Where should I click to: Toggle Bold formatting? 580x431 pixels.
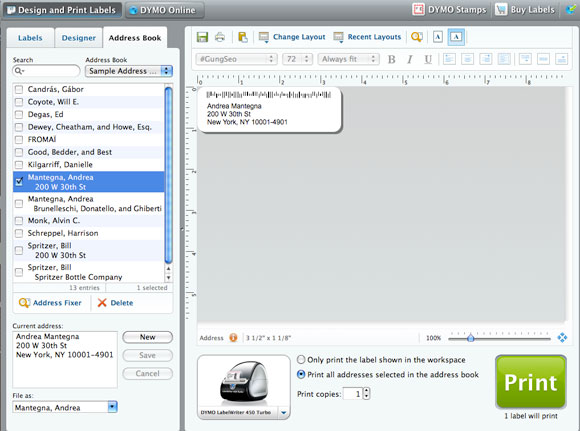(391, 59)
